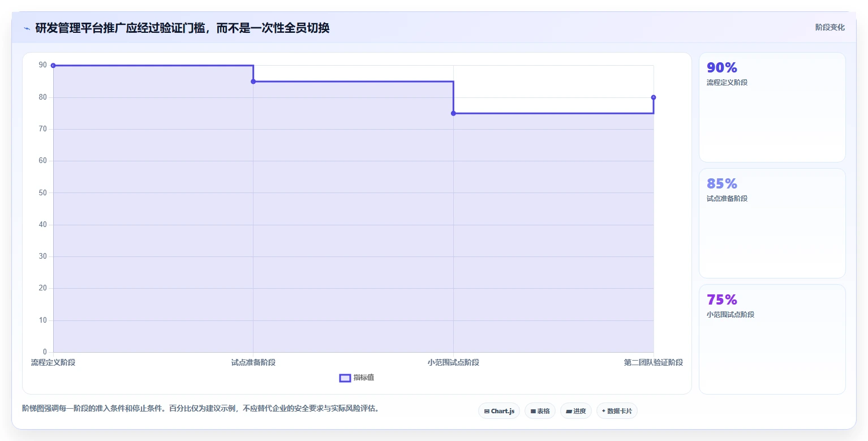Click the data point at 流程定义阶段 (90)
Viewport: 868px width, 441px height.
tap(53, 66)
